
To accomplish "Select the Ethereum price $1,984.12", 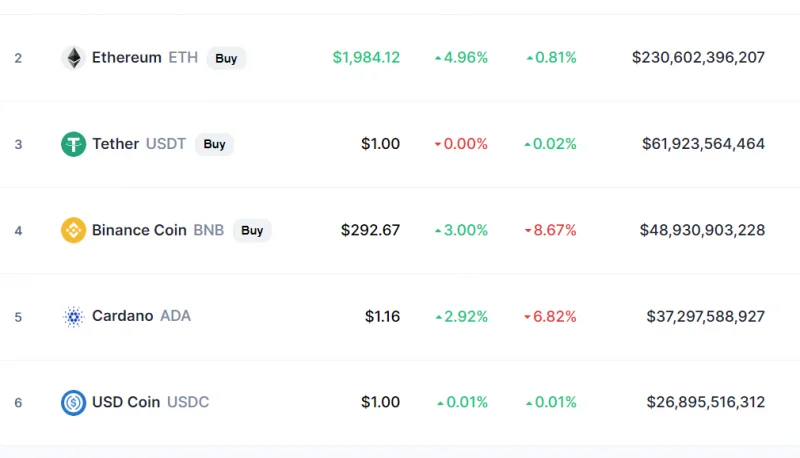I will click(366, 58).
